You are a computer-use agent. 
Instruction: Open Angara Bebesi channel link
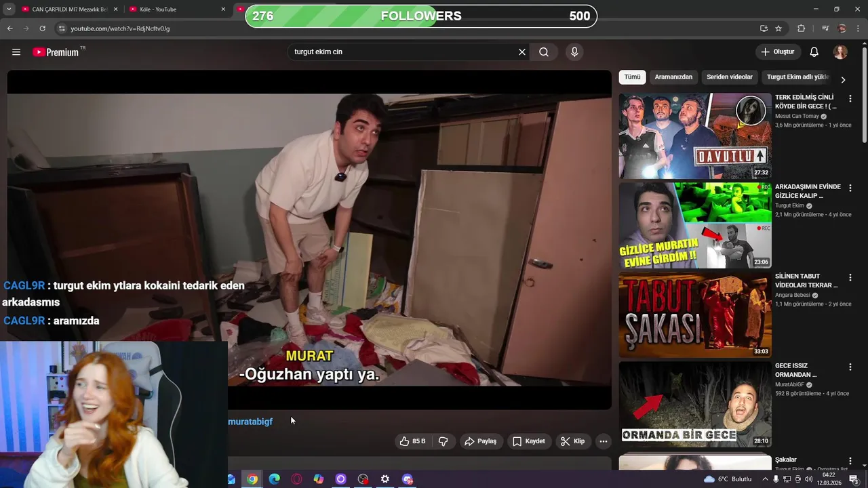coord(793,296)
